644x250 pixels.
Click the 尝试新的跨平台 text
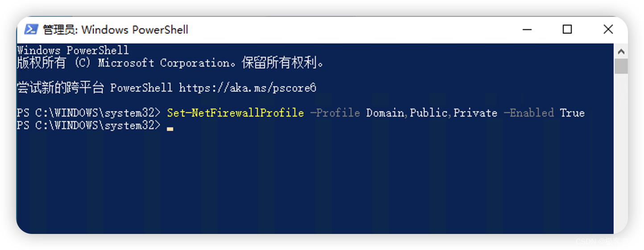(60, 87)
